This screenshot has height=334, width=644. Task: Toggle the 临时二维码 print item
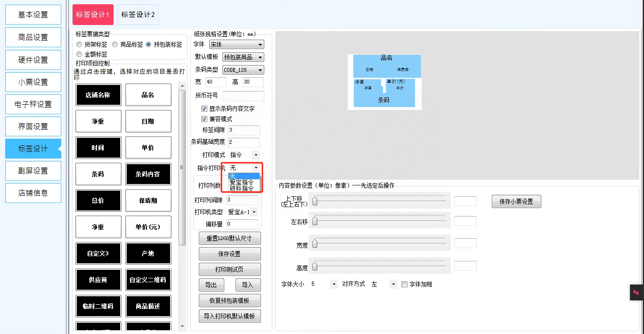[98, 306]
